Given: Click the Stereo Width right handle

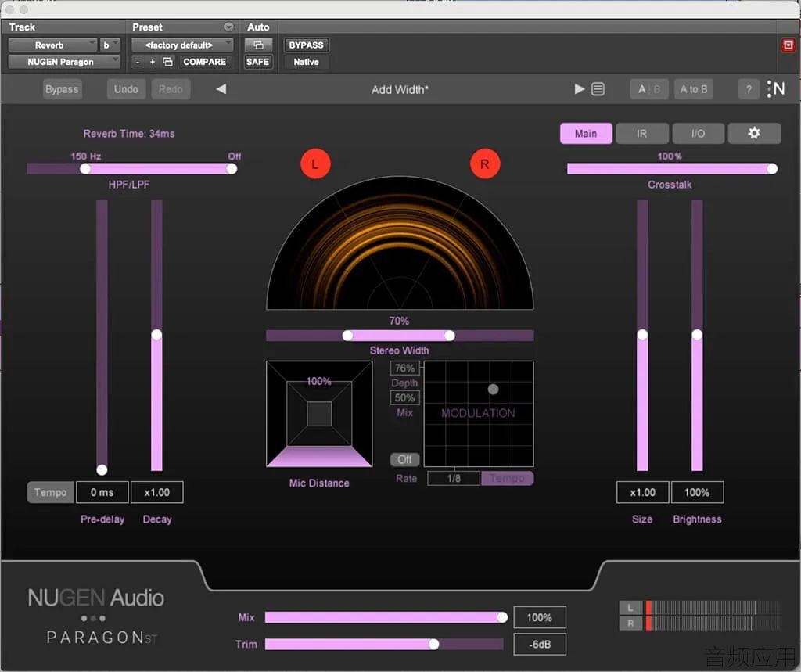Looking at the screenshot, I should click(x=450, y=336).
